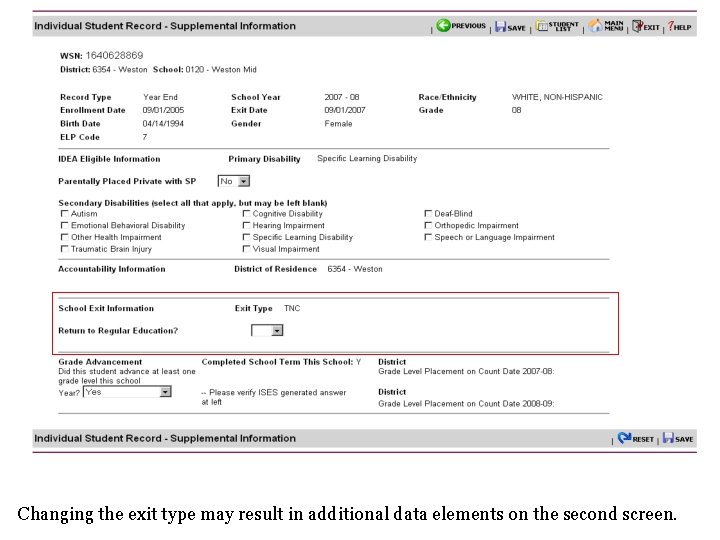The width and height of the screenshot is (720, 540).
Task: Open the Grade Advancement Yes dropdown
Action: [127, 392]
